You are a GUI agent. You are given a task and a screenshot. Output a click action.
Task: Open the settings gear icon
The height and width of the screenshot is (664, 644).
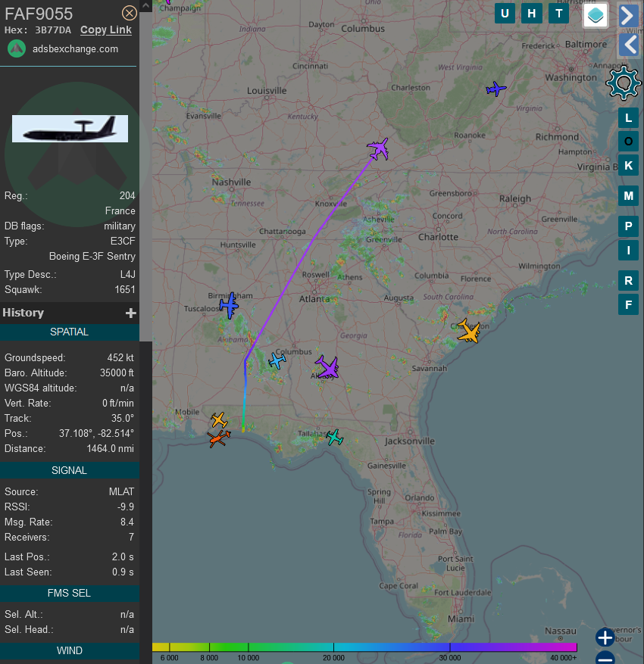coord(624,83)
